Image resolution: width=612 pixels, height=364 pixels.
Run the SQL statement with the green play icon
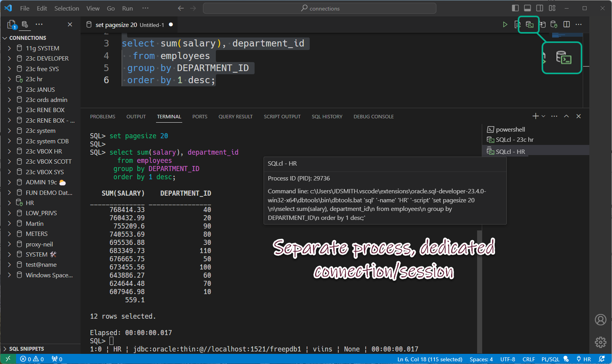pos(505,25)
